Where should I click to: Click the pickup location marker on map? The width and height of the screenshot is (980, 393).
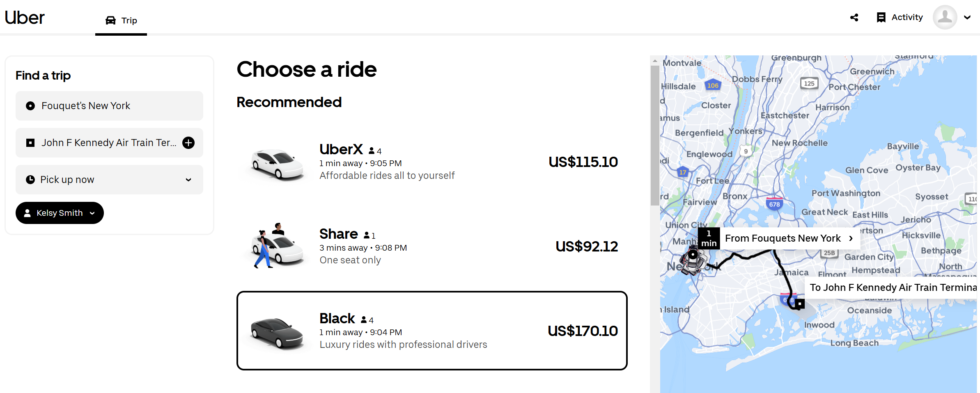pos(693,255)
